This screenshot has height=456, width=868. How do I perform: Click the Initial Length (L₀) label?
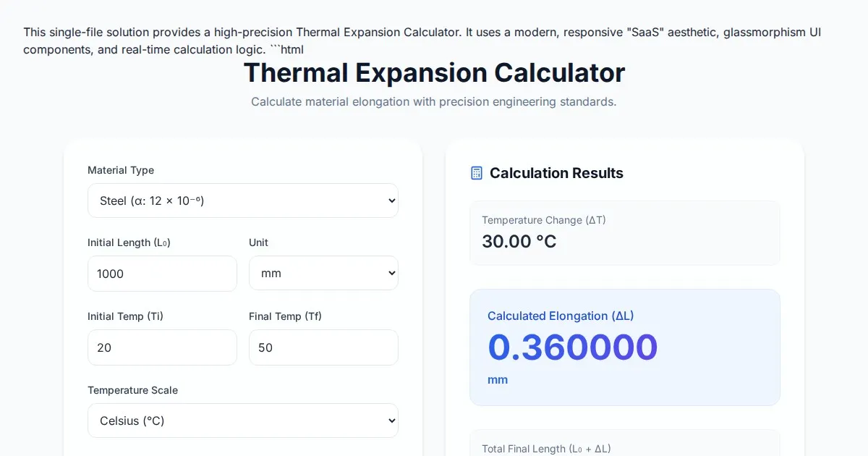pos(129,242)
